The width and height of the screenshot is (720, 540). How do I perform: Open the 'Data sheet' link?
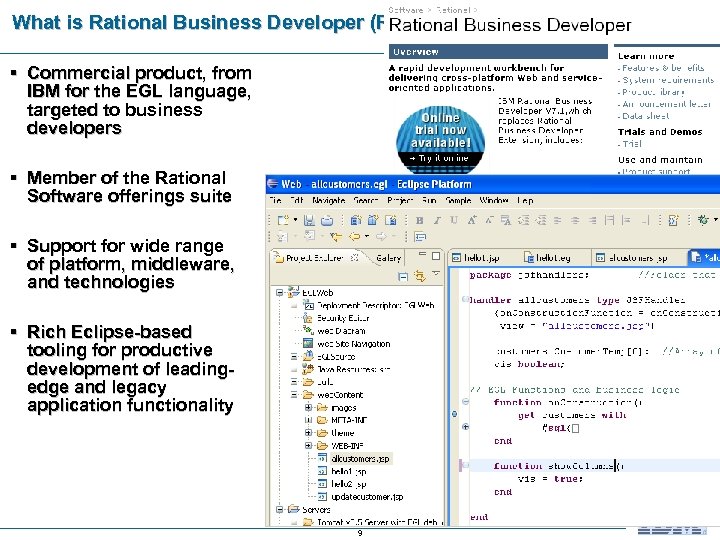[x=646, y=116]
